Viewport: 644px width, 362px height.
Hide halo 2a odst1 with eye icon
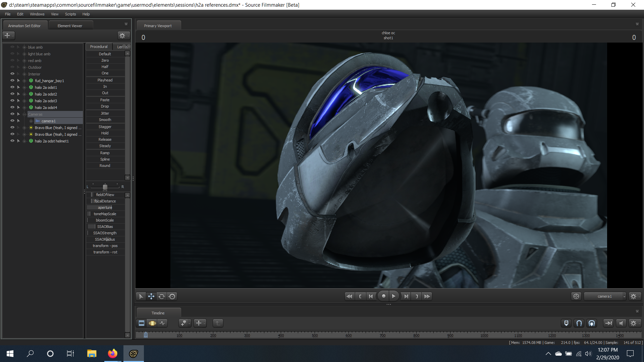pyautogui.click(x=12, y=87)
